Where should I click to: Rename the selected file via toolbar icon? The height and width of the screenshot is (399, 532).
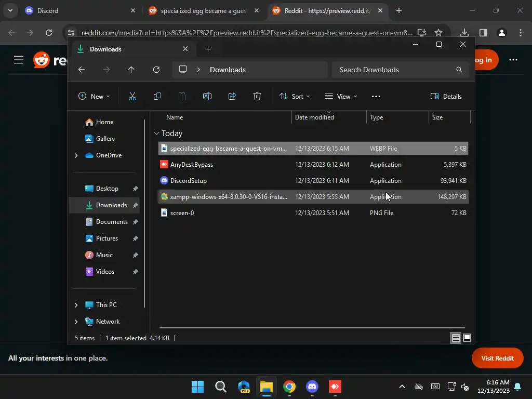[x=207, y=96]
